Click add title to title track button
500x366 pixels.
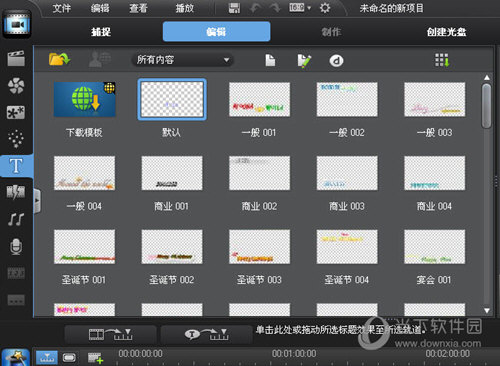(206, 334)
